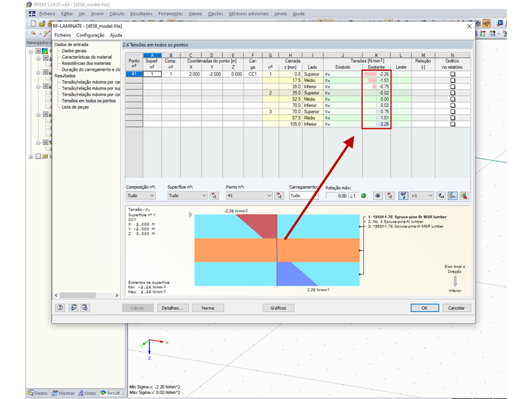Image resolution: width=532 pixels, height=399 pixels.
Task: Click the Excel export icon
Action: tap(464, 196)
